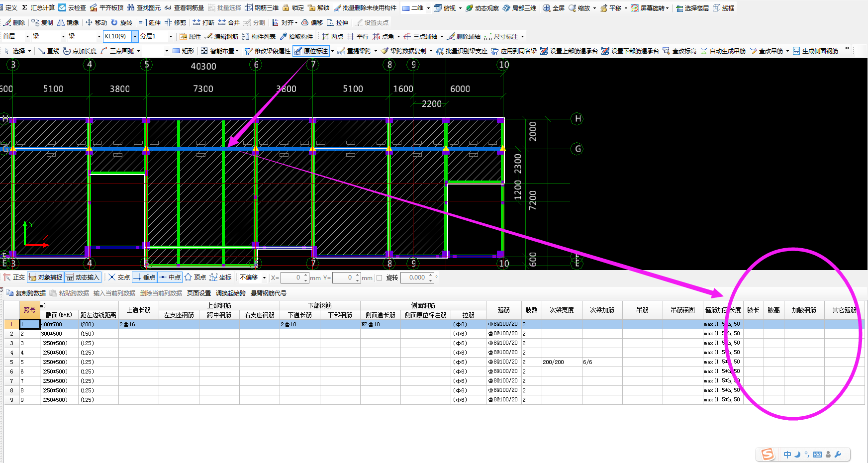Screen dimensions: 868x463
Task: Click 重提梁跨 re-extract beam span
Action: (354, 51)
